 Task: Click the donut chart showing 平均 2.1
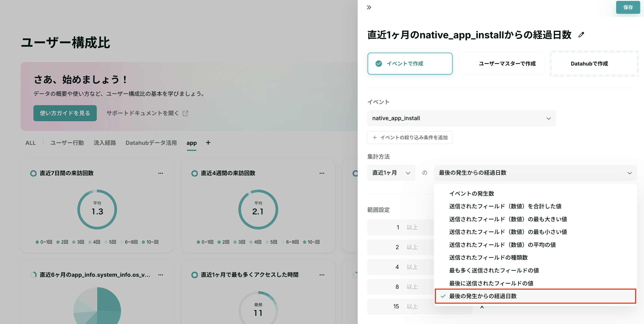[x=258, y=209]
